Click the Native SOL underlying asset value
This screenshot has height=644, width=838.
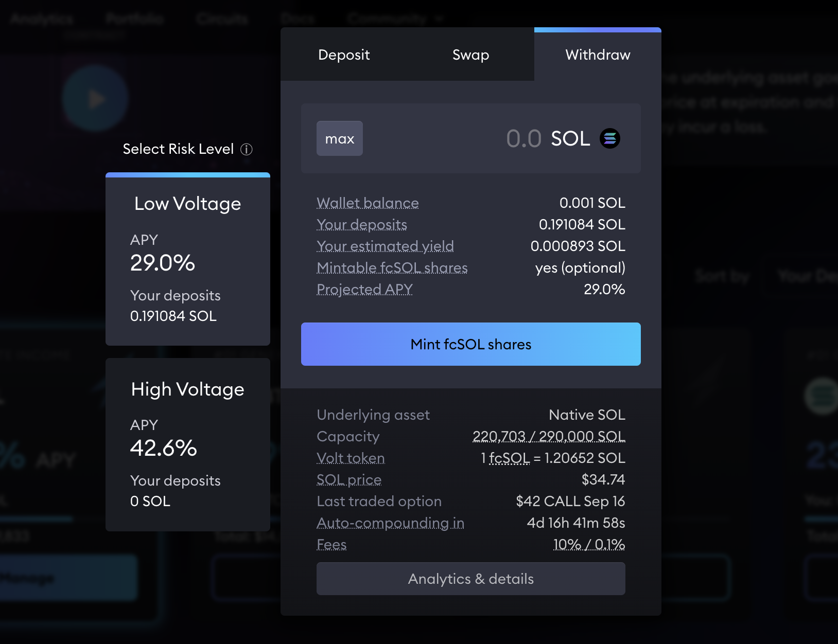[587, 415]
